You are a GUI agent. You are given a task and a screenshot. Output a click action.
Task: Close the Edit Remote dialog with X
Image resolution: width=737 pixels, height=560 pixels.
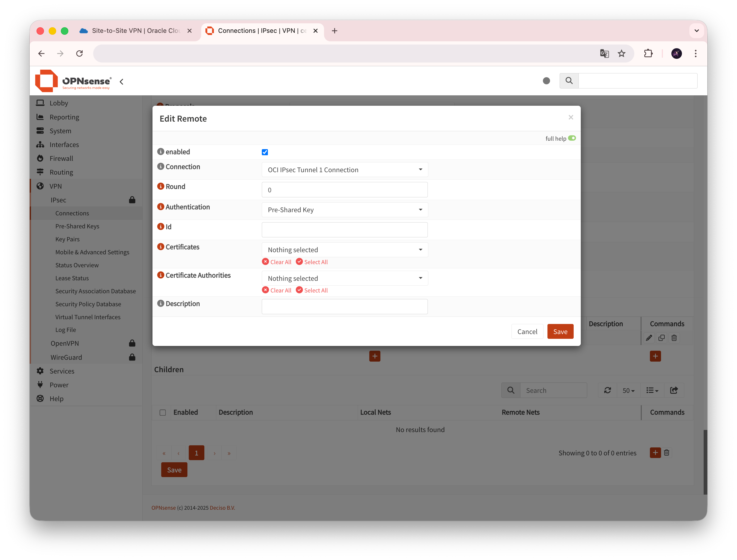(571, 117)
